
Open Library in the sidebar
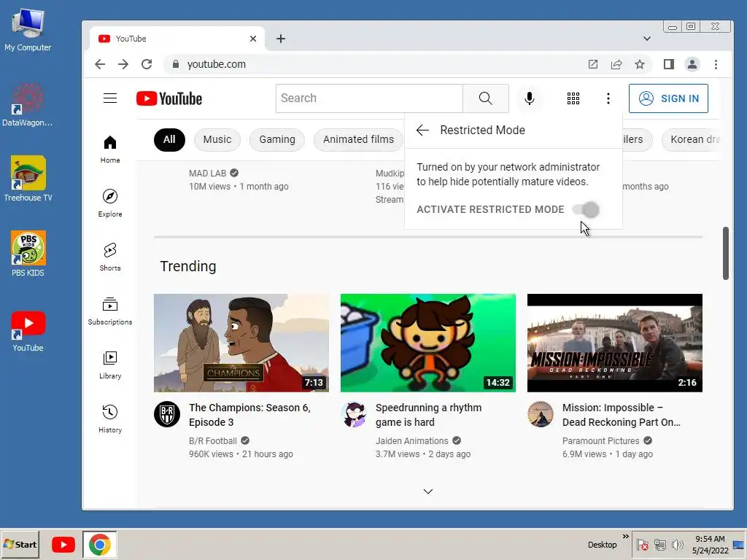tap(110, 365)
